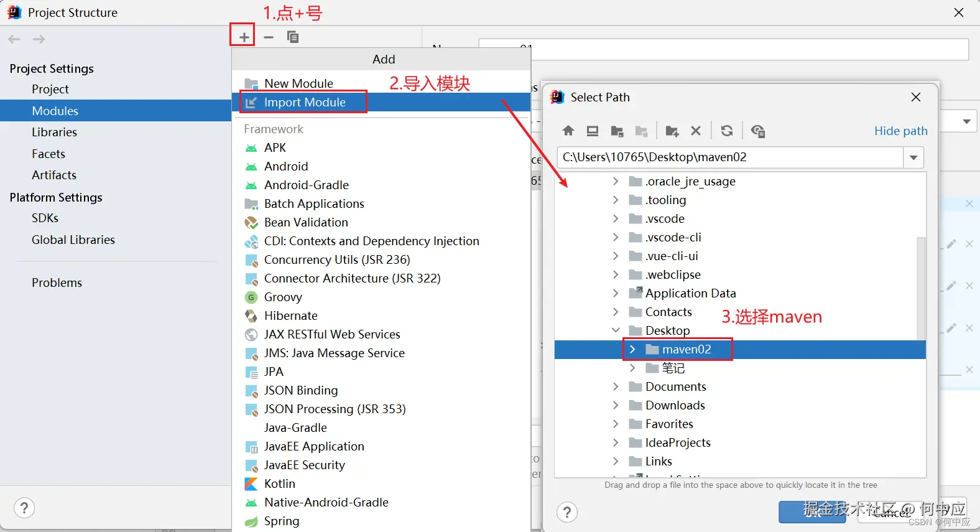Select Bean Validation framework
Screen dimensions: 980x532
point(382,222)
